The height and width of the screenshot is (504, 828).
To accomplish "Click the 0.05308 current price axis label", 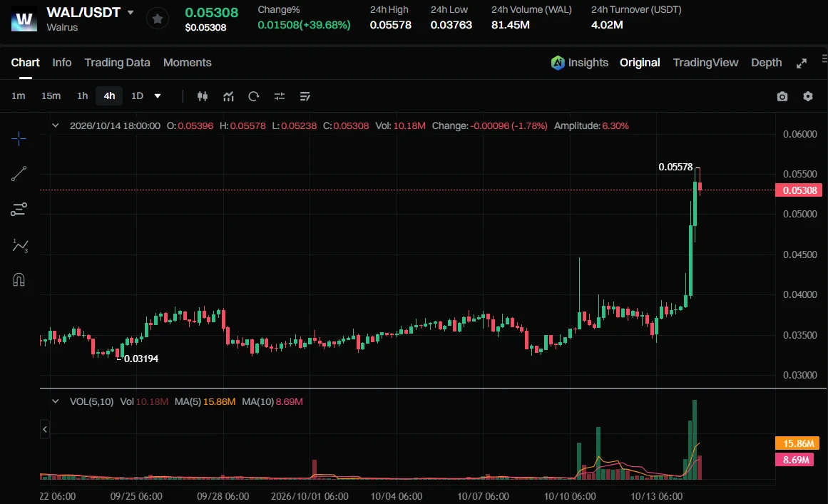I will (x=799, y=190).
